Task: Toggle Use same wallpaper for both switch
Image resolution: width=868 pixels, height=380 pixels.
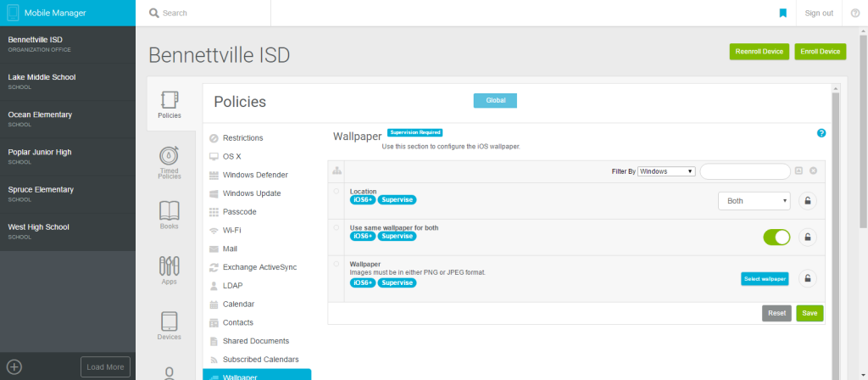Action: click(776, 237)
